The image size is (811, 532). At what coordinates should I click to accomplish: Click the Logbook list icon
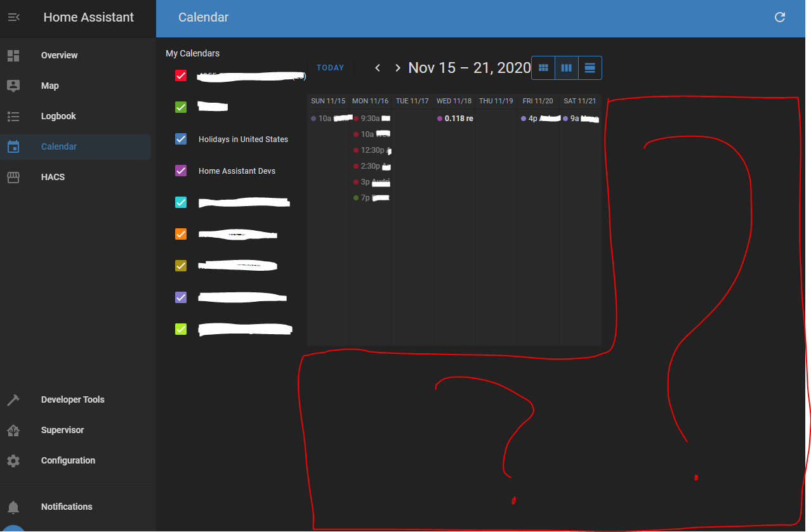click(13, 116)
